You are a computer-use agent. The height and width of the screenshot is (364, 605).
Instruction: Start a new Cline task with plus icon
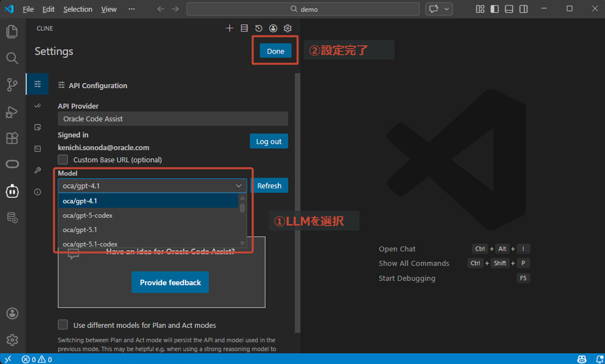(x=229, y=29)
